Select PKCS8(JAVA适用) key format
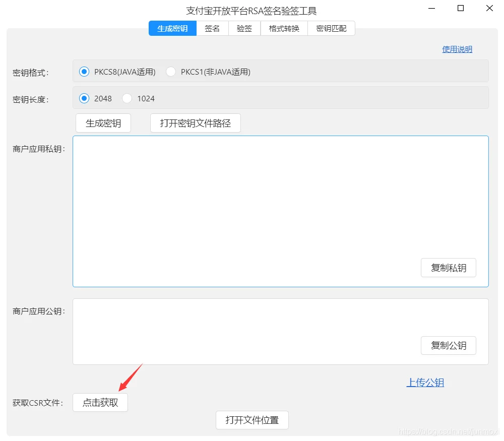504x441 pixels. [x=84, y=72]
